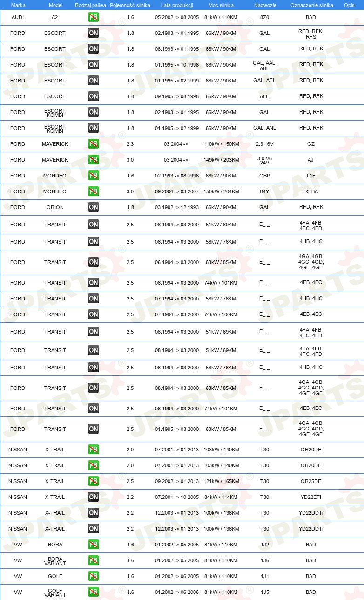The width and height of the screenshot is (364, 600).
Task: Click the GBP body code cell
Action: [264, 175]
